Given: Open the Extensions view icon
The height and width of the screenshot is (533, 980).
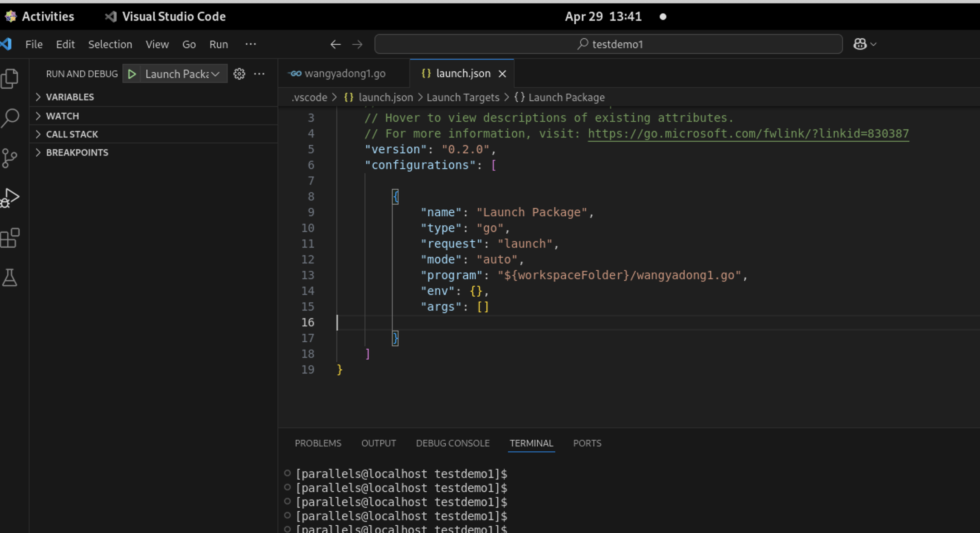Looking at the screenshot, I should click(9, 238).
